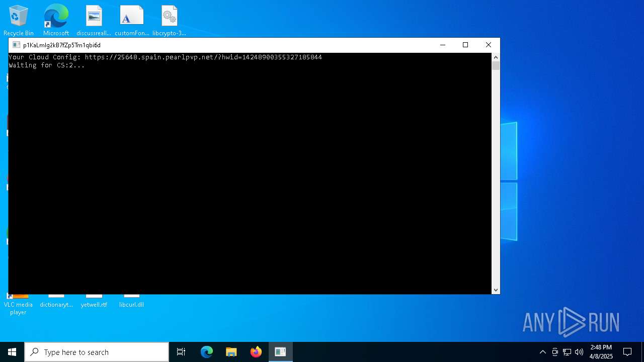Open Task View from the taskbar
The height and width of the screenshot is (362, 644).
click(x=181, y=352)
